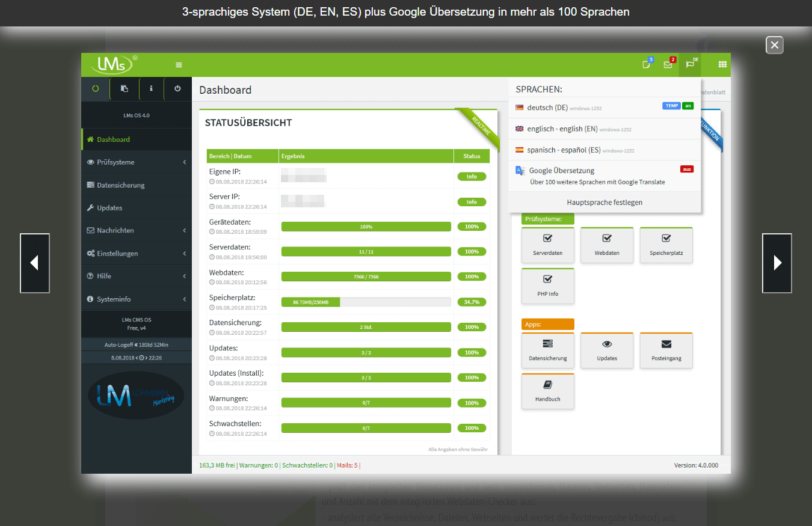Image resolution: width=812 pixels, height=526 pixels.
Task: Click Info button for Server IP row
Action: pyautogui.click(x=472, y=202)
